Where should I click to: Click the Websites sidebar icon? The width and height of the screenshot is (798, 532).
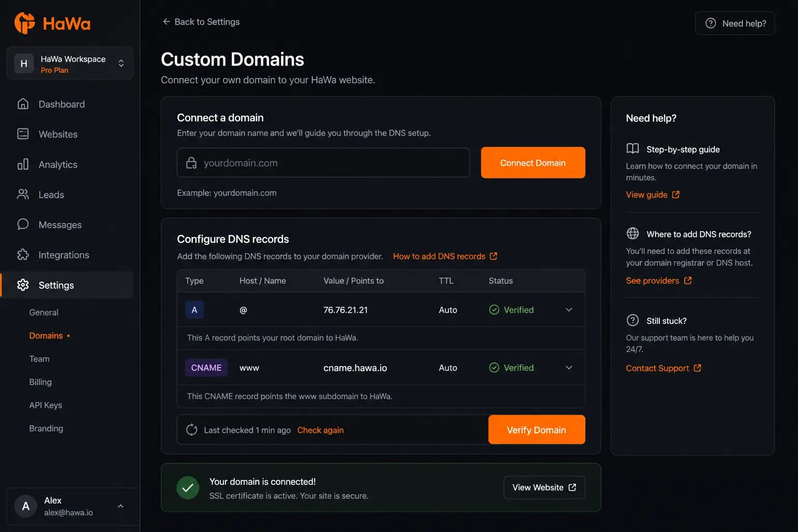pos(23,134)
